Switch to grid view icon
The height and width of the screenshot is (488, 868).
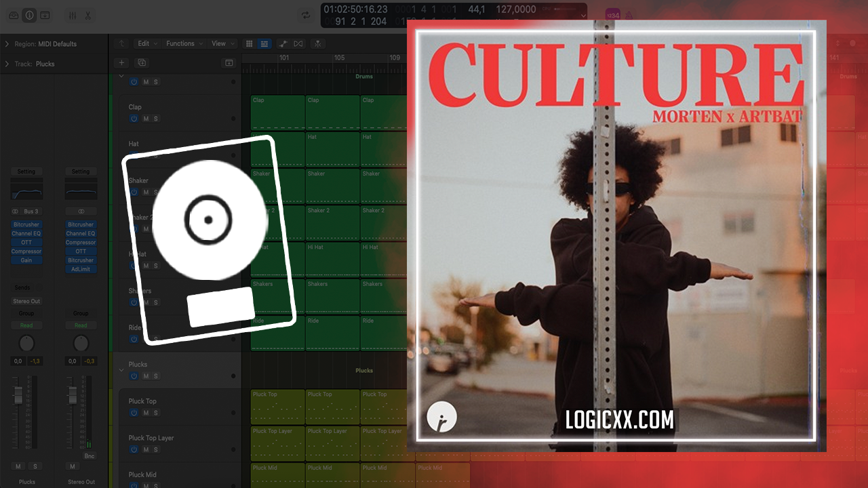[x=249, y=43]
